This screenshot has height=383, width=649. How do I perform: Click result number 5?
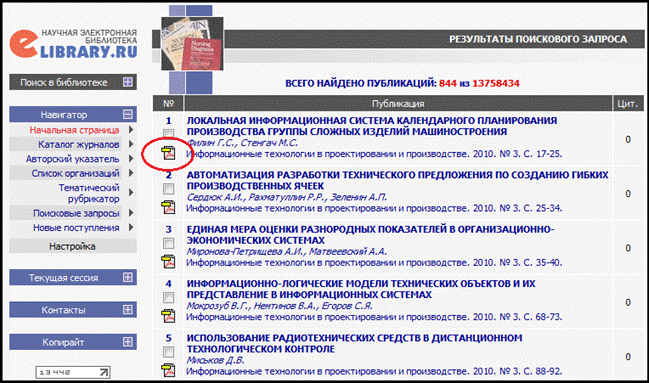(168, 338)
